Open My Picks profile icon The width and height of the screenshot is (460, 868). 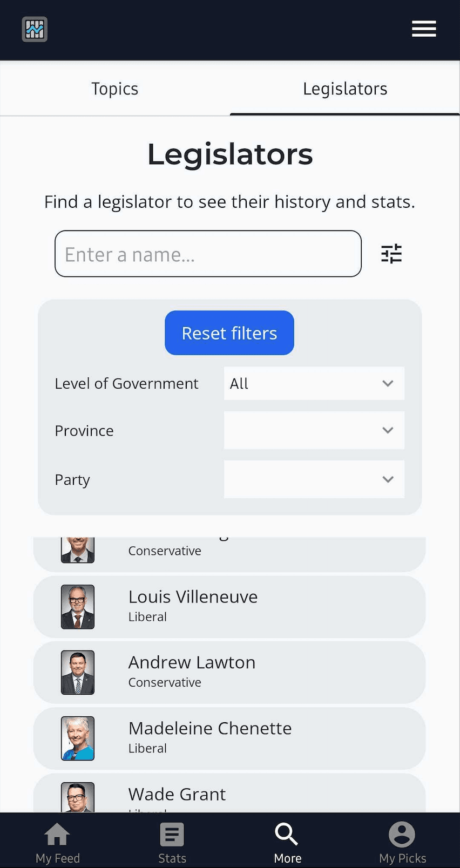click(402, 835)
